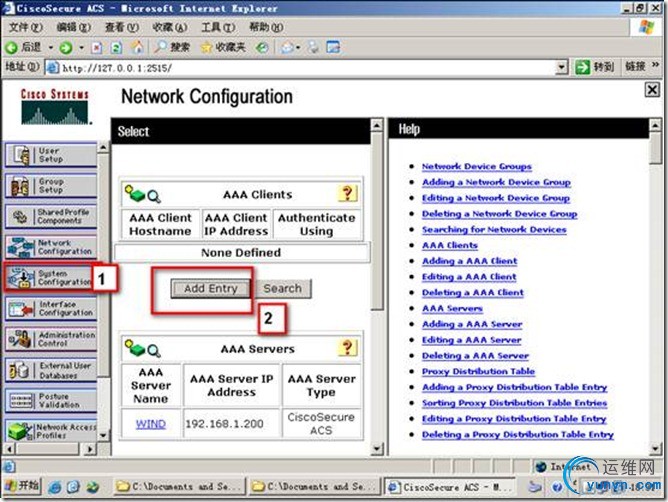Open the Help menu
Viewport: 668px width, 502px height.
click(266, 27)
